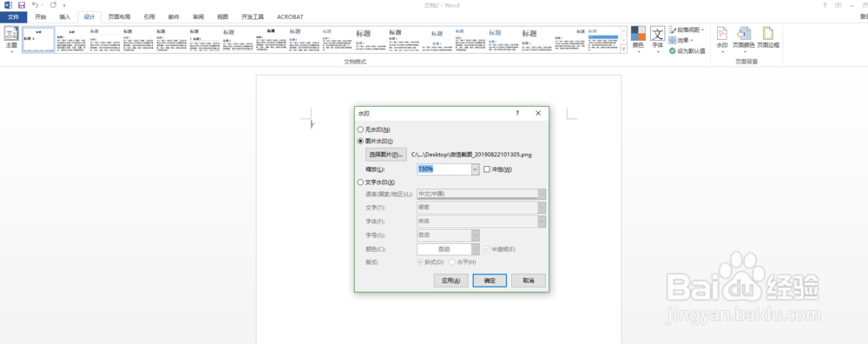This screenshot has height=344, width=868.
Task: Expand Language (语言) dropdown in dialog
Action: click(542, 195)
